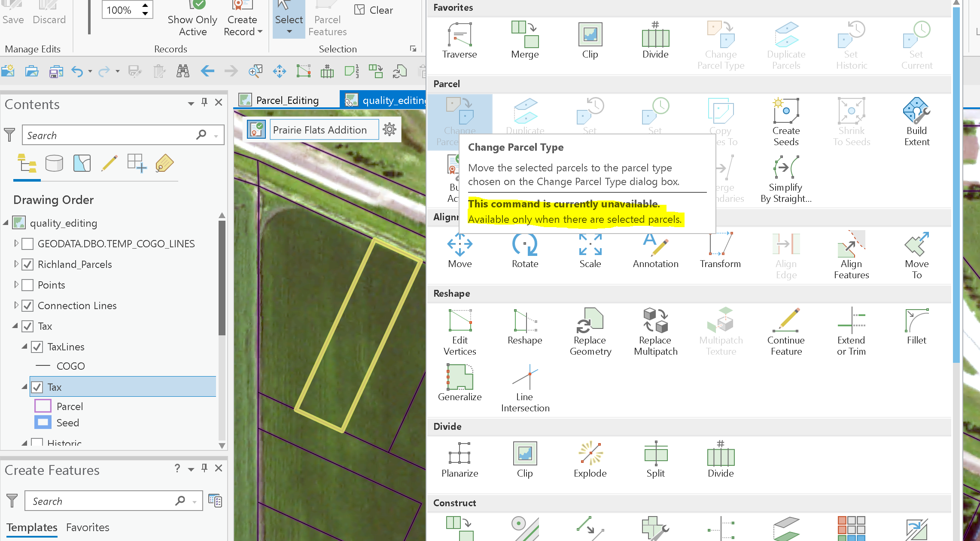Open the Build Extent tool
980x541 pixels.
916,122
